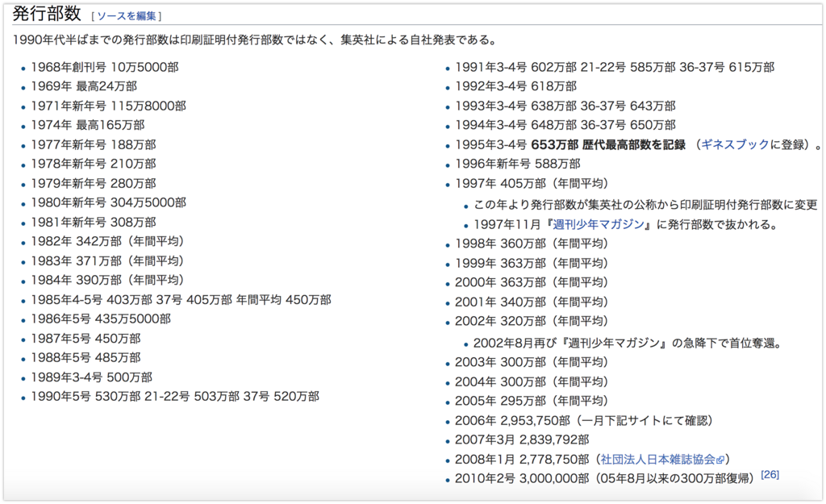Viewport: 826px width, 504px height.
Task: Select the 1994年3-4号 648万部 entry
Action: click(565, 125)
